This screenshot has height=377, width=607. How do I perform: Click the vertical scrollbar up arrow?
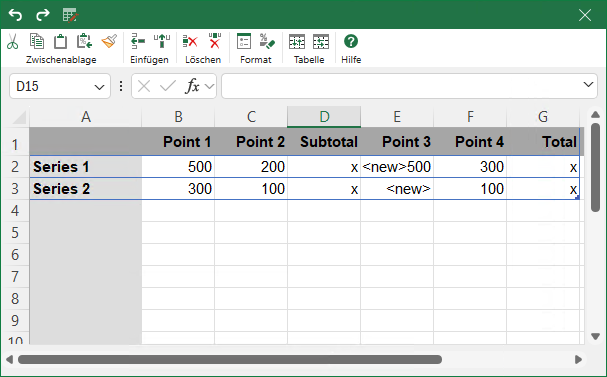(595, 115)
